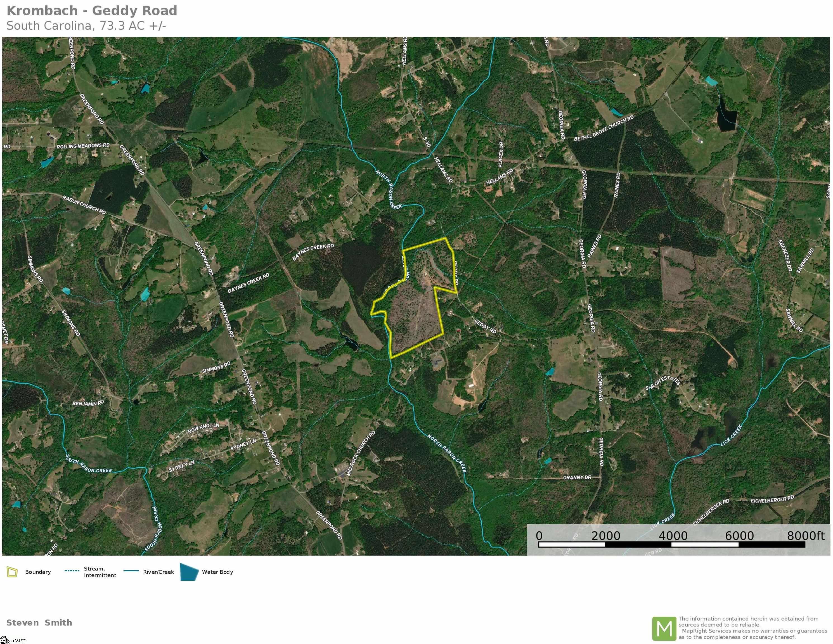Screen dimensions: 833x644
Task: Click the Rolling Meadows Rd label
Action: coord(83,146)
